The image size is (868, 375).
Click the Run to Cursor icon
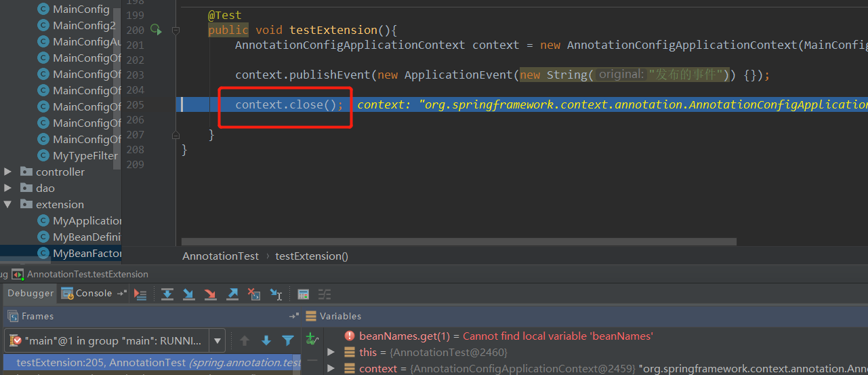pos(276,294)
